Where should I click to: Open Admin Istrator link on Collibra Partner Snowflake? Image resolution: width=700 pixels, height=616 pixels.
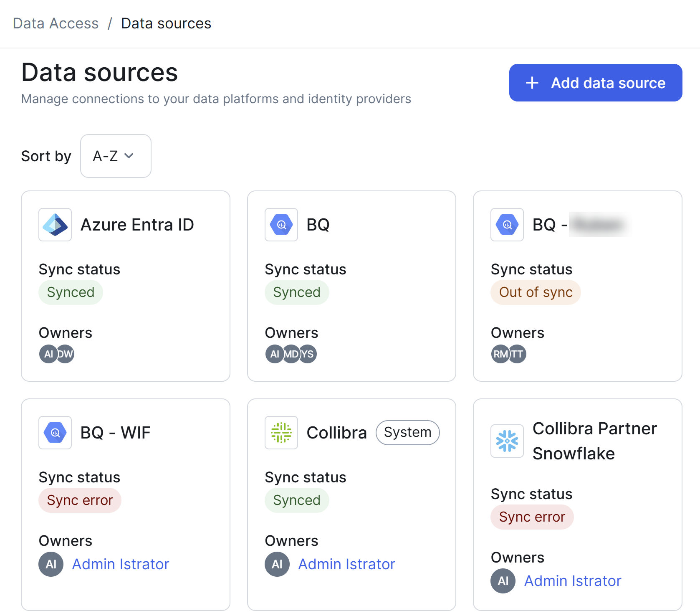pos(573,581)
